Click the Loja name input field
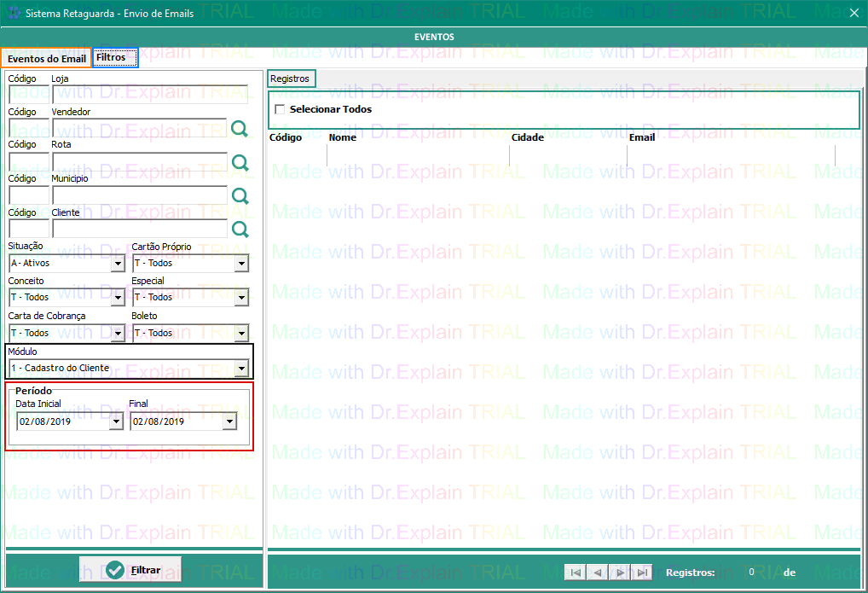This screenshot has height=593, width=868. tap(150, 94)
